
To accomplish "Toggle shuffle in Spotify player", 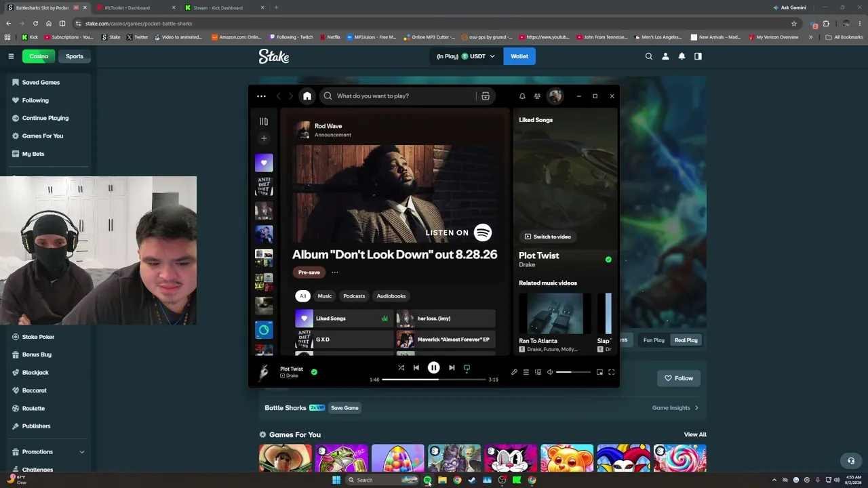I will (x=401, y=368).
